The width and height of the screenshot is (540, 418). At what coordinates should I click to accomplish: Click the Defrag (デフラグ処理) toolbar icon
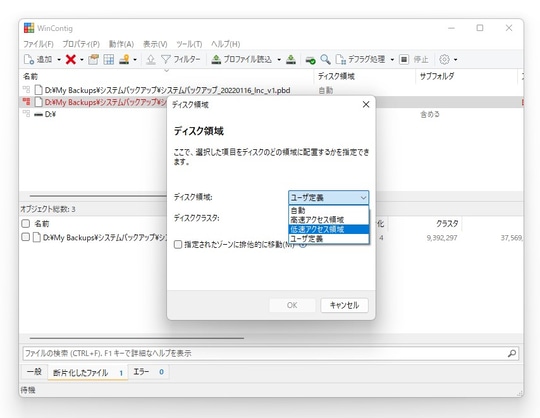[341, 60]
